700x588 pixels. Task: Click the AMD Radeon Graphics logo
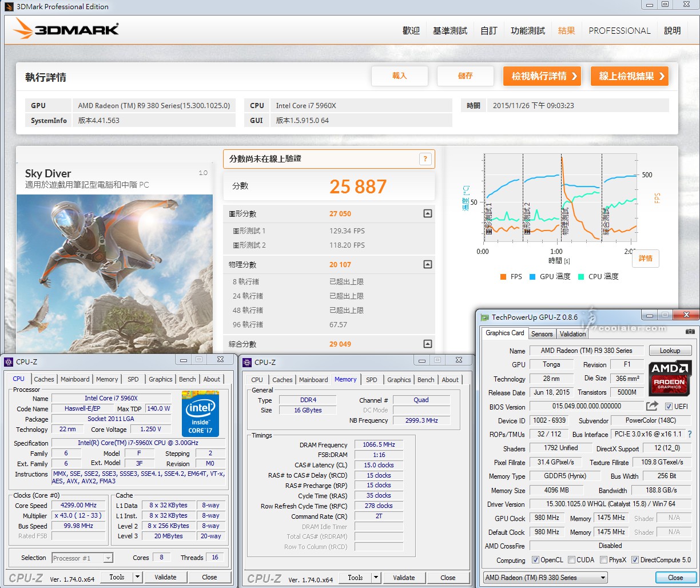[670, 378]
